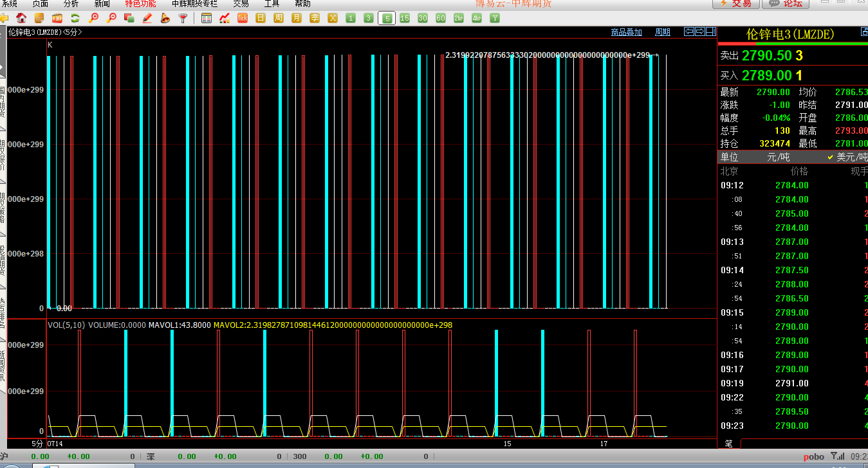
Task: Click the red house Home icon
Action: point(21,18)
